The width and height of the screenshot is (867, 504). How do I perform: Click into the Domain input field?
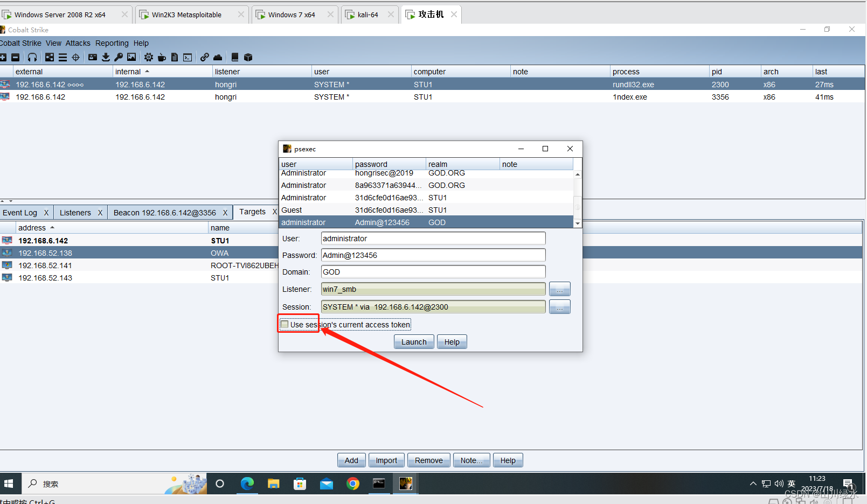pos(433,272)
